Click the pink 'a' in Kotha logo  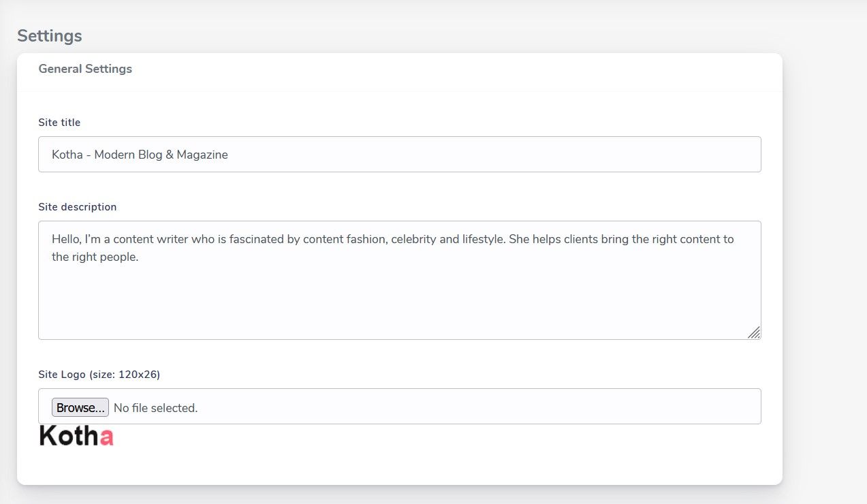106,437
